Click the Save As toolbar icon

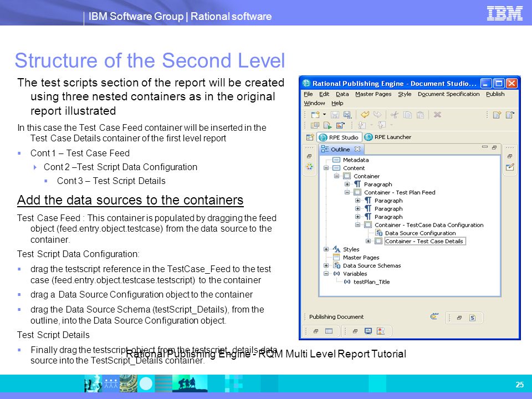click(347, 115)
